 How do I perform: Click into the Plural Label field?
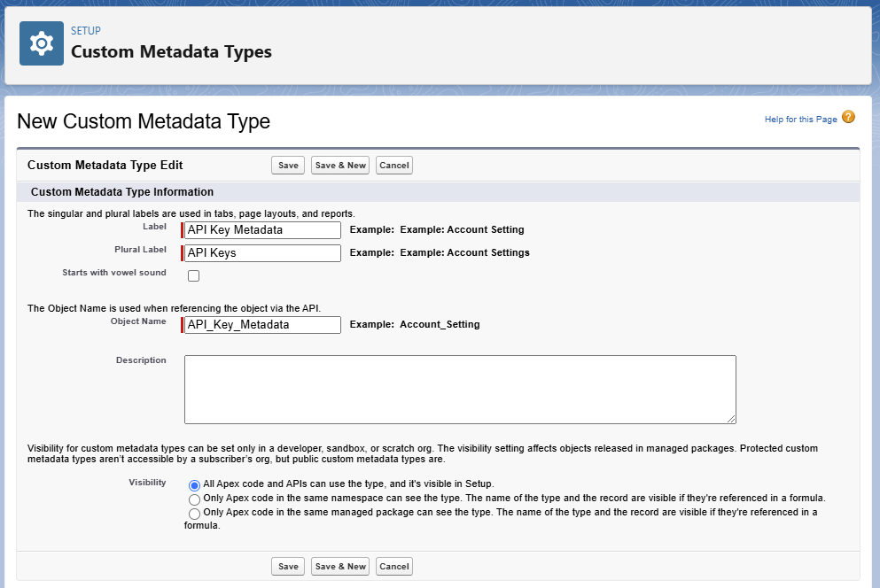pyautogui.click(x=262, y=253)
